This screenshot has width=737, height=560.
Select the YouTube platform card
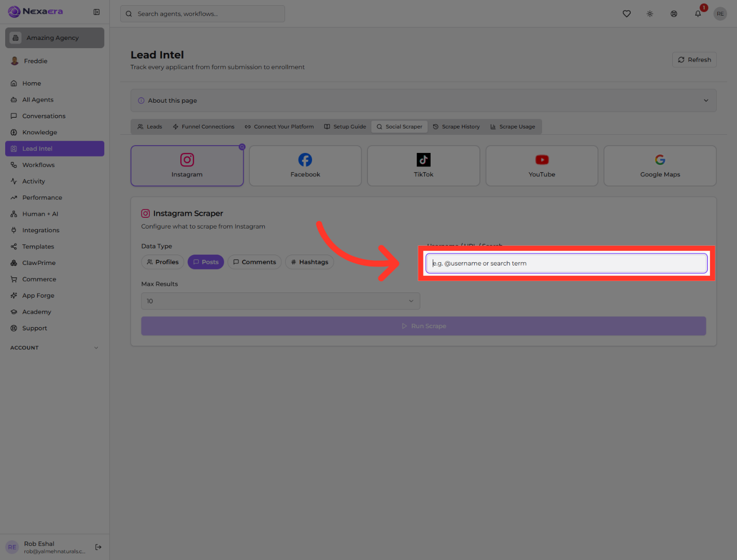(x=542, y=166)
